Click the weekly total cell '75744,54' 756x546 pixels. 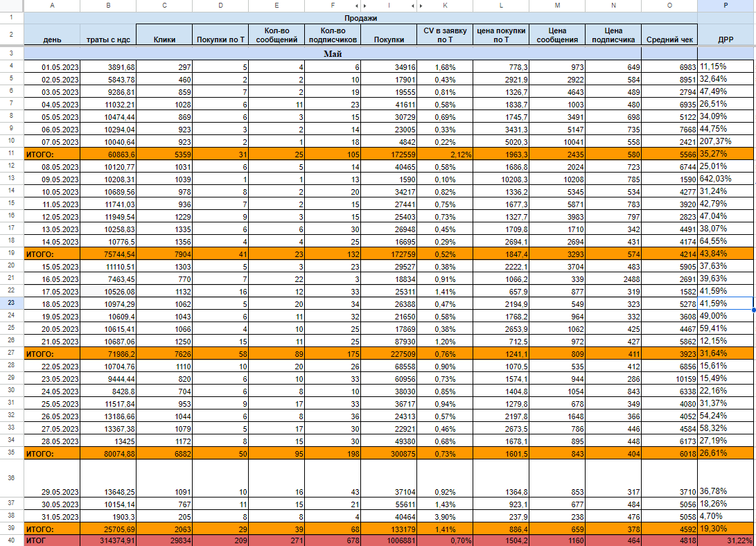pos(108,254)
